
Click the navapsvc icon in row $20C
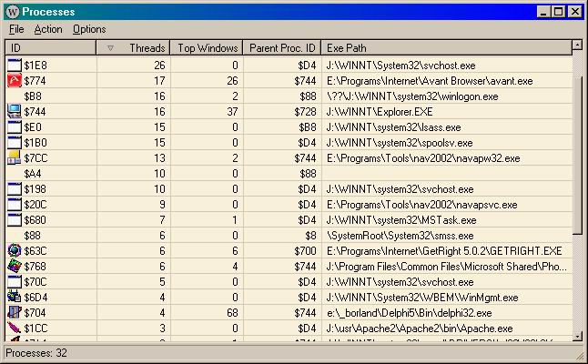click(15, 205)
